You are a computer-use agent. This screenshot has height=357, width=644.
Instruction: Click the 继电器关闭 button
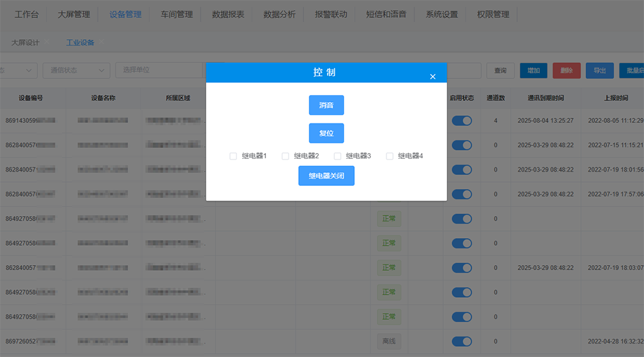(326, 176)
